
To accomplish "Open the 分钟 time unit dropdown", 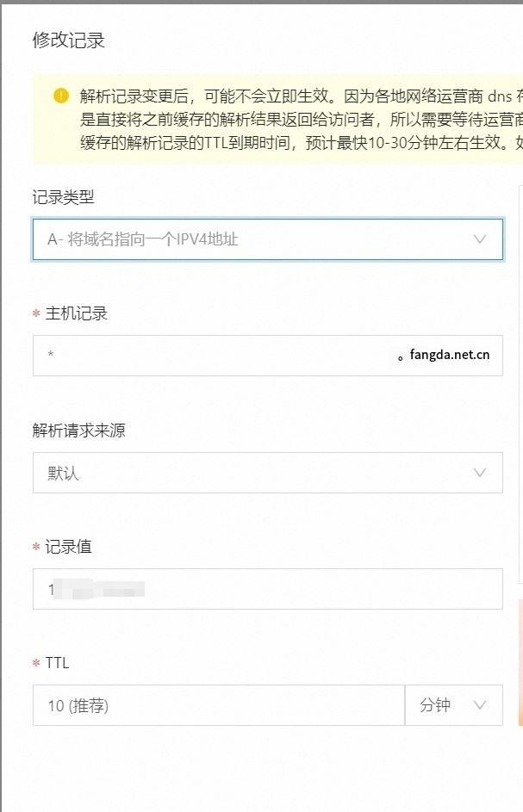I will tap(453, 705).
